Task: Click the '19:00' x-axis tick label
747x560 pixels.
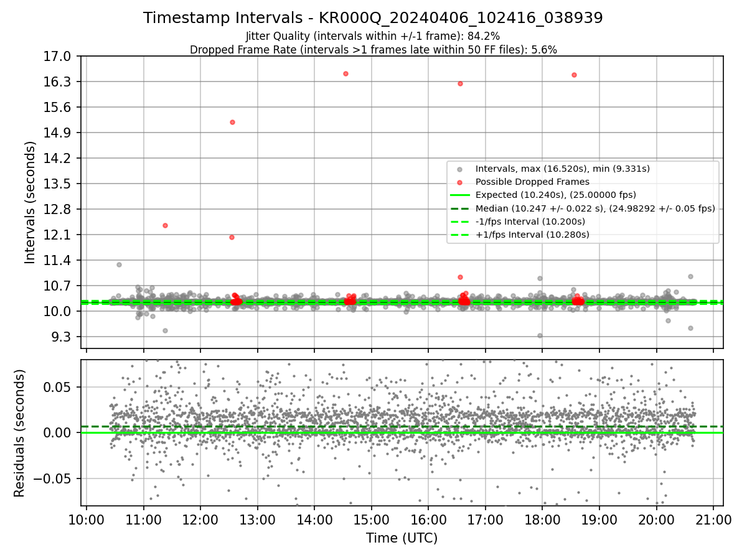Action: coord(599,520)
